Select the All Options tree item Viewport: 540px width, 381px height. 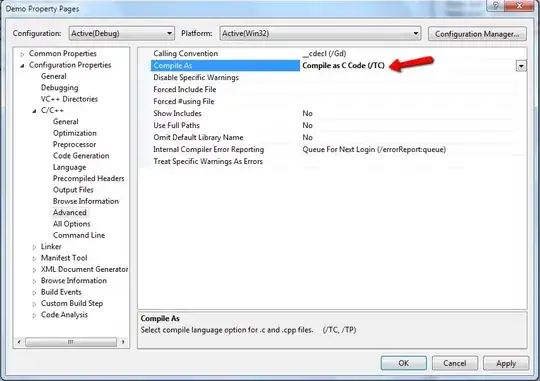click(x=72, y=224)
